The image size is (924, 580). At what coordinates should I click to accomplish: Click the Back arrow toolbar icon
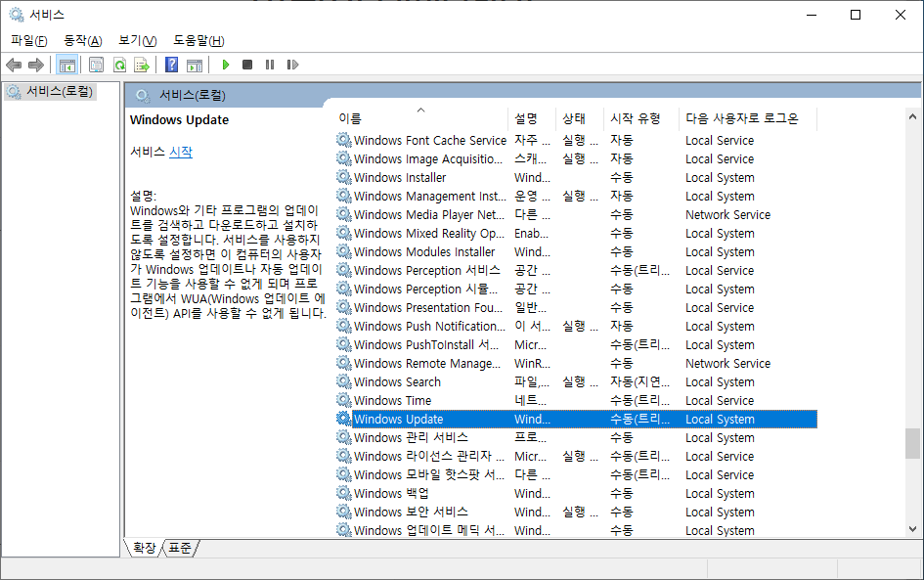[x=14, y=65]
